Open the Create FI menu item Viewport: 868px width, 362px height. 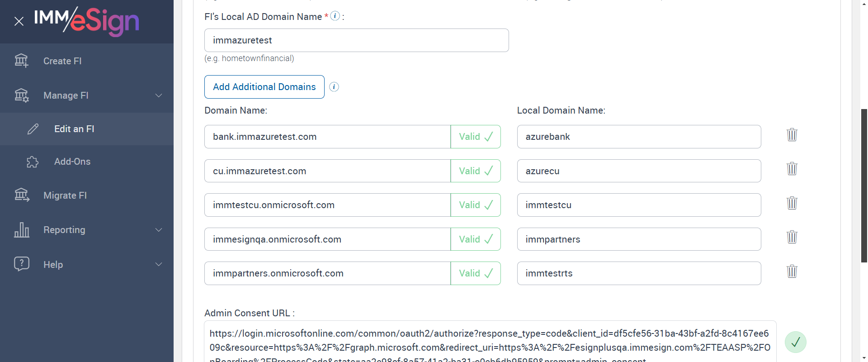click(62, 61)
